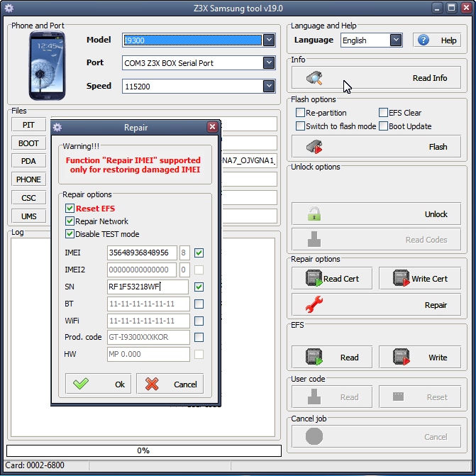
Task: Expand the Speed dropdown arrow
Action: [269, 87]
